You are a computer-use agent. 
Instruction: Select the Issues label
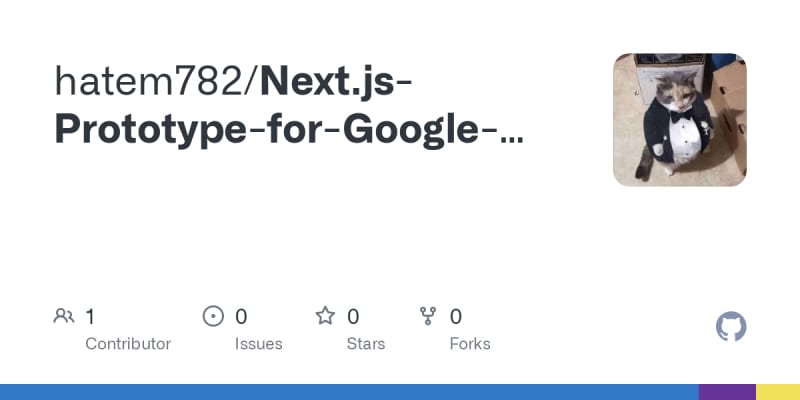click(259, 344)
